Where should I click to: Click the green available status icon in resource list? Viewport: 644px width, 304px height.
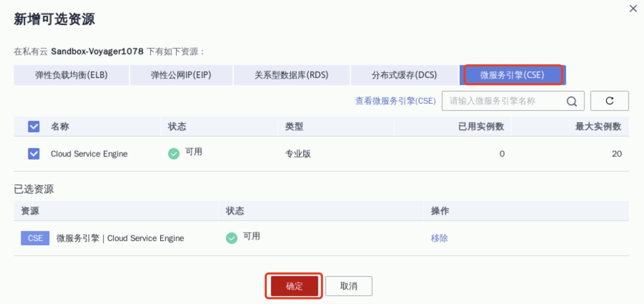click(x=174, y=154)
